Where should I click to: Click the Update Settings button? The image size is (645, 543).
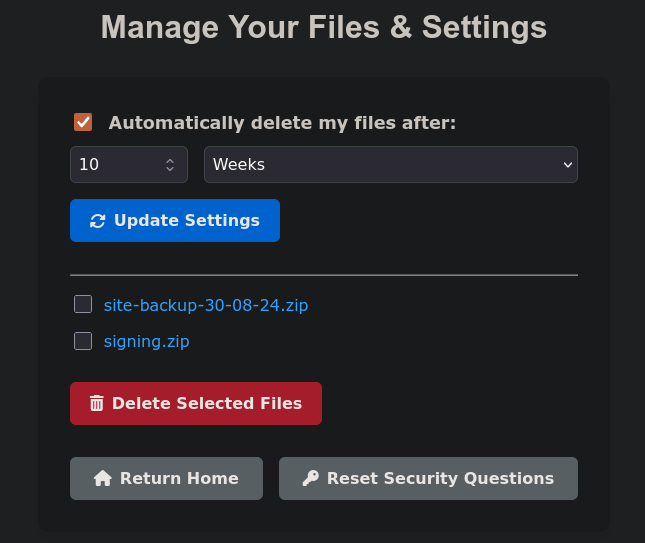[175, 220]
